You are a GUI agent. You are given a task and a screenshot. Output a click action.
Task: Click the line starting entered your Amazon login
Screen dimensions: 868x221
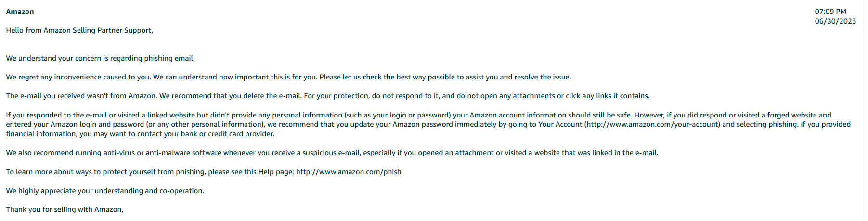[x=428, y=124]
